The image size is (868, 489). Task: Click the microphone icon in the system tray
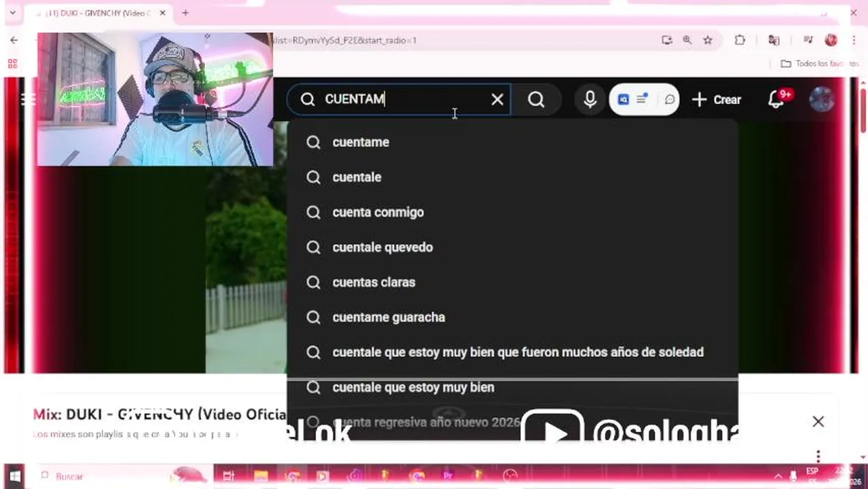[x=793, y=477]
